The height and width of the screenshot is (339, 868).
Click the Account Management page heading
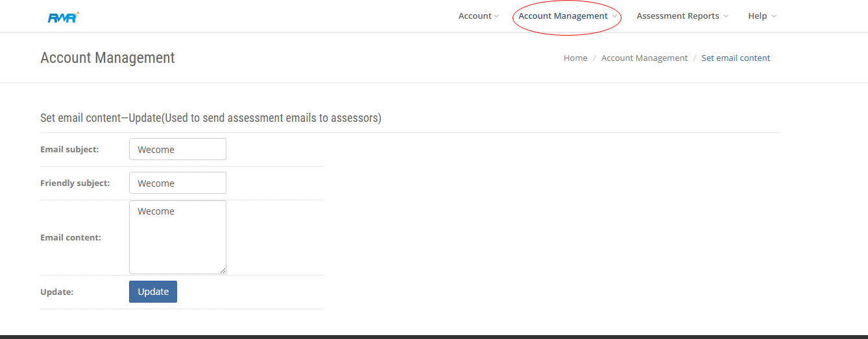click(108, 58)
